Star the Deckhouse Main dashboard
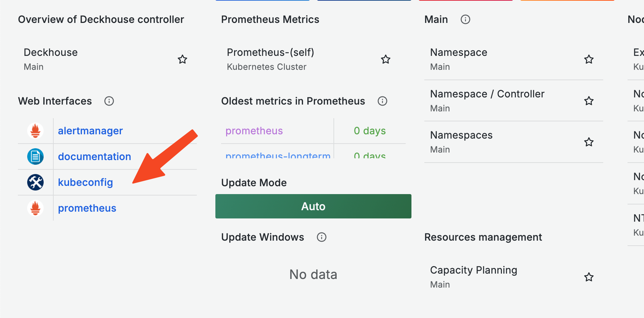644x318 pixels. [182, 59]
